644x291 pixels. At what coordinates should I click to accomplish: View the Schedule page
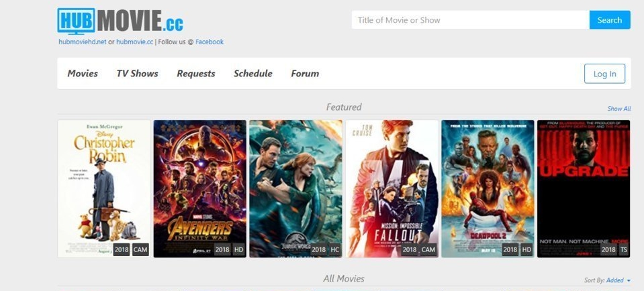(253, 73)
